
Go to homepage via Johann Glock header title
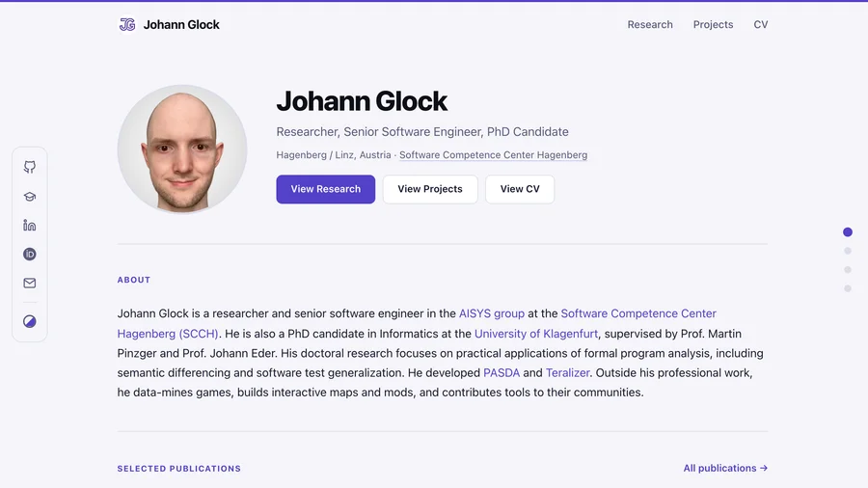point(181,24)
